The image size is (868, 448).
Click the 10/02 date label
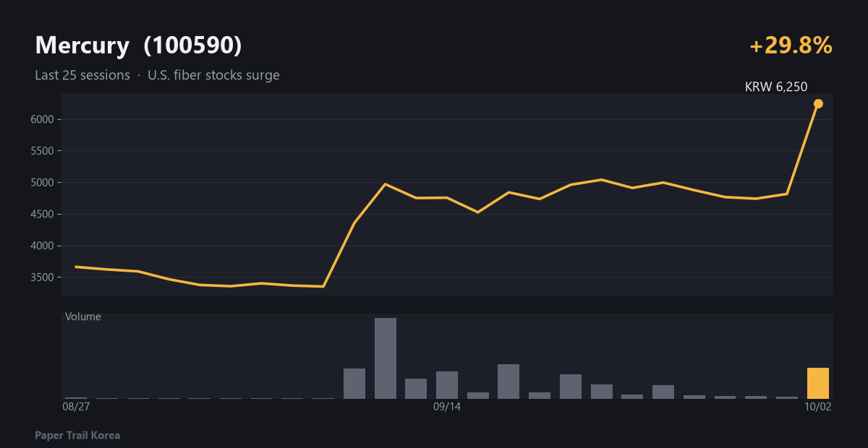[818, 407]
